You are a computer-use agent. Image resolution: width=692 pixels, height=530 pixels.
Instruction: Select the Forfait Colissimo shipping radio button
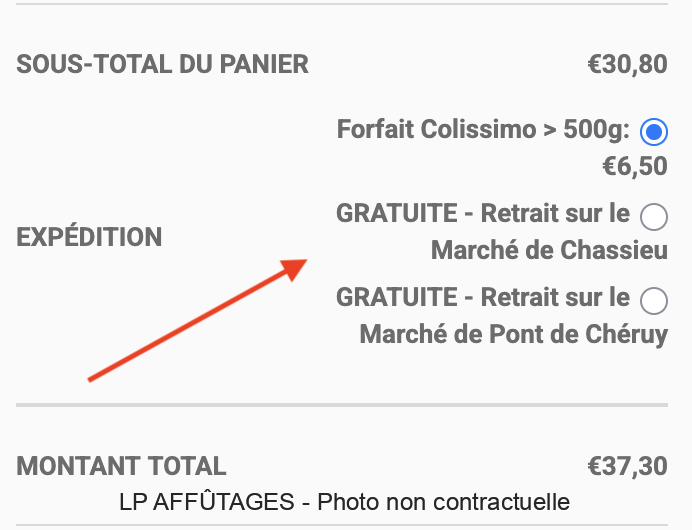tap(654, 131)
